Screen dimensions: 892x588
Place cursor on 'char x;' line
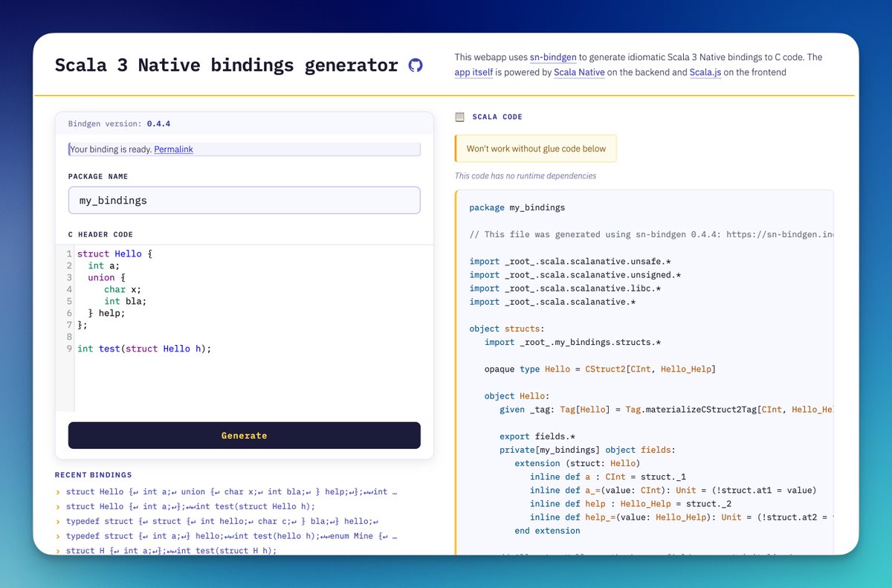tap(123, 289)
